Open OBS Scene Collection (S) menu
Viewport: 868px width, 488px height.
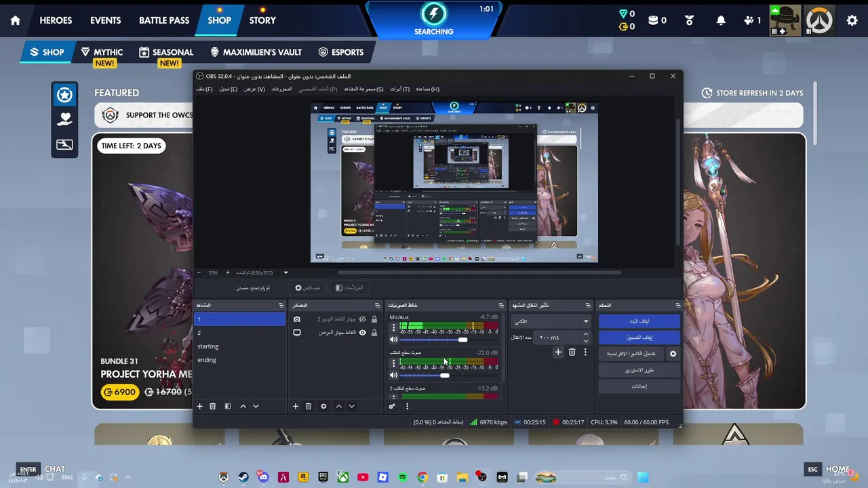(x=363, y=89)
